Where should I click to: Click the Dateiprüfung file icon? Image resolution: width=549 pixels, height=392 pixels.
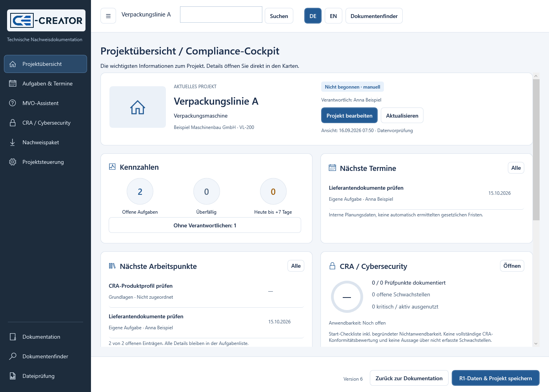(13, 376)
